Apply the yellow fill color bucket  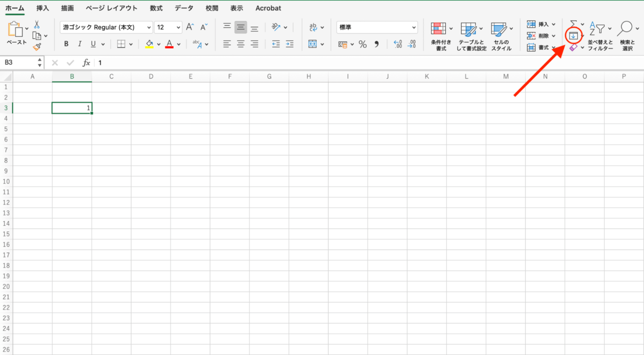tap(149, 44)
